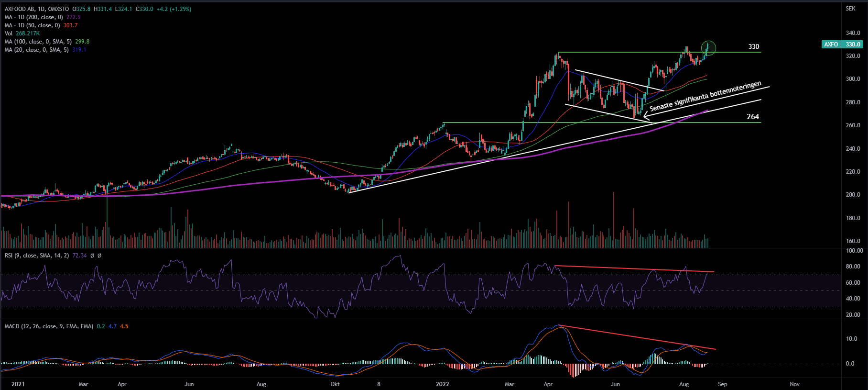Click the SEK currency label

(850, 9)
